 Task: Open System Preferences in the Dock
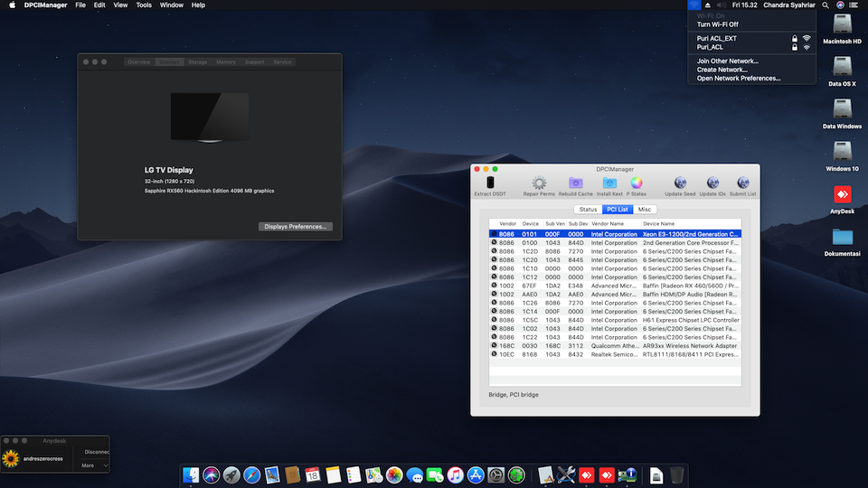496,475
